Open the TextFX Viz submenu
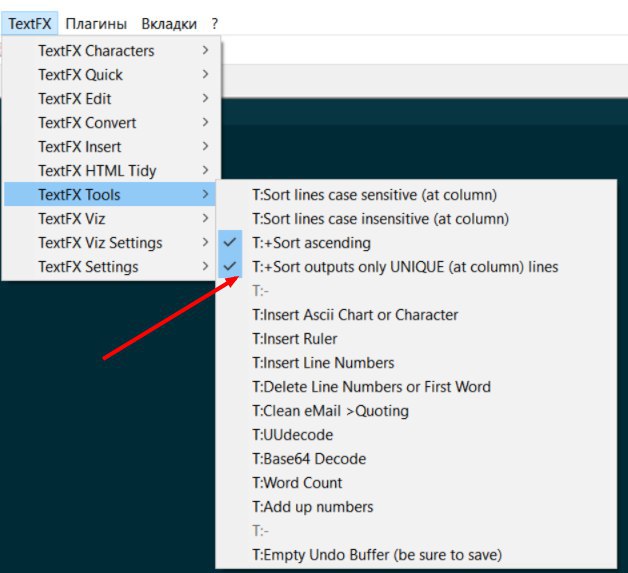The height and width of the screenshot is (573, 628). pos(110,219)
